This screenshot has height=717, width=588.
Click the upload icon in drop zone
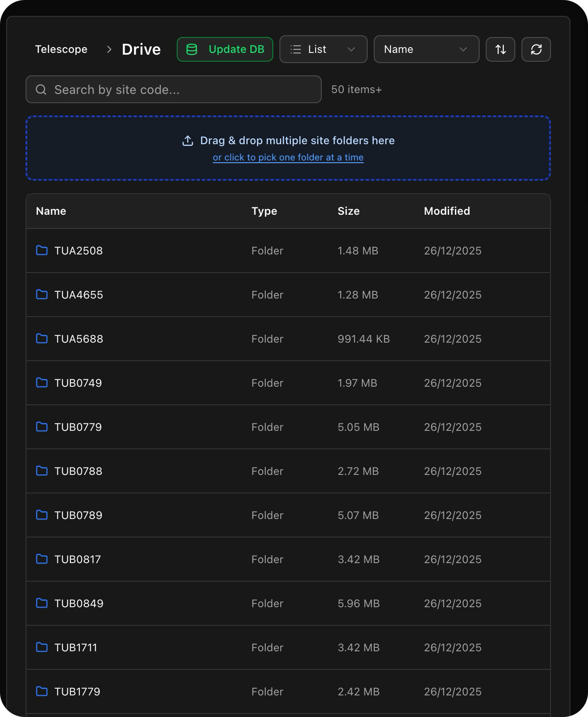(188, 141)
